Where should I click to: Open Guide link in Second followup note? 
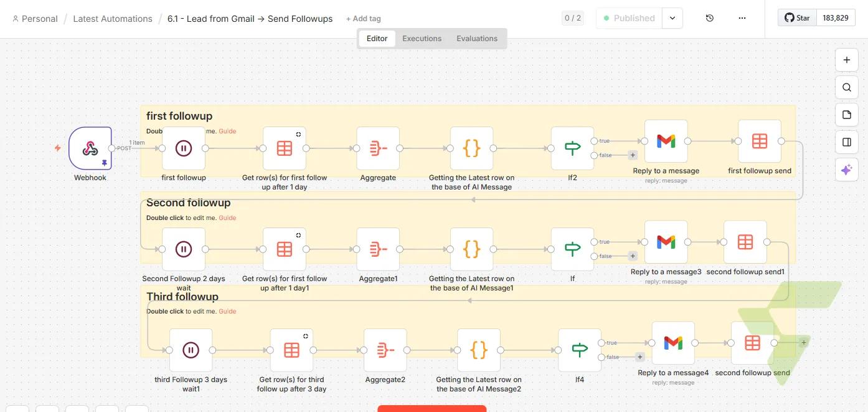click(227, 218)
